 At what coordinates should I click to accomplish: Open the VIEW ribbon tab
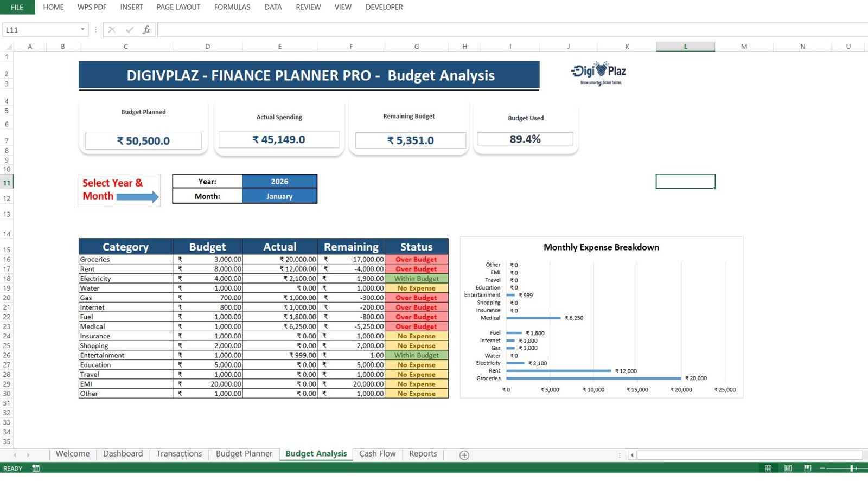343,7
